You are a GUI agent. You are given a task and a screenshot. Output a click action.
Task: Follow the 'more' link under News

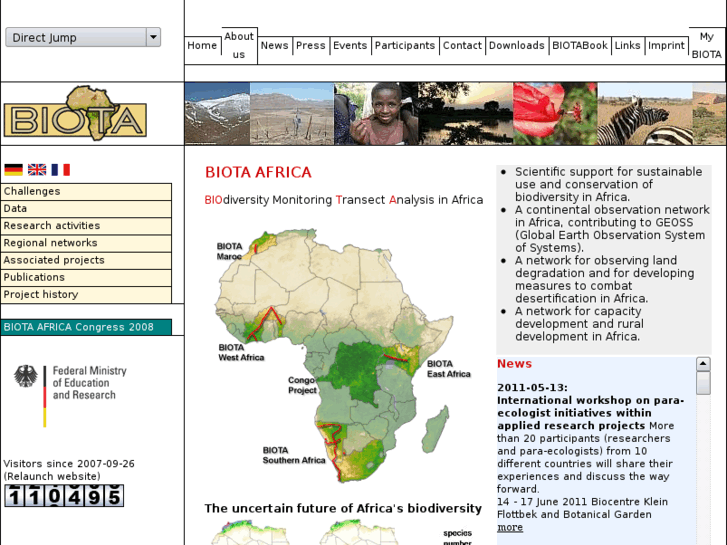click(510, 527)
